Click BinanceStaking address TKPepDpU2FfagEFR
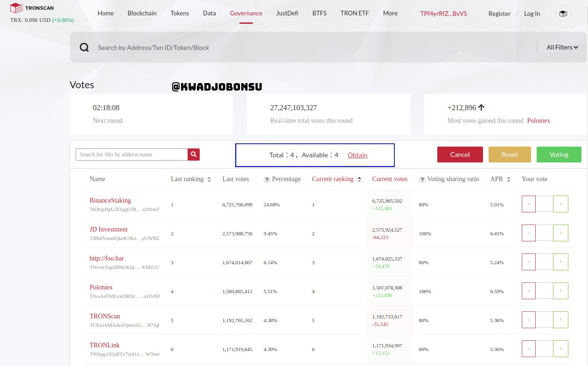This screenshot has height=366, width=588. [125, 210]
